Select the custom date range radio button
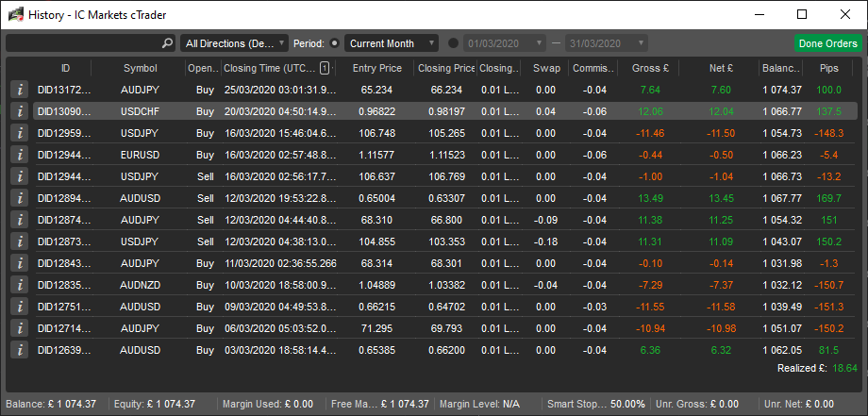Screen dimensions: 868x416 [454, 43]
